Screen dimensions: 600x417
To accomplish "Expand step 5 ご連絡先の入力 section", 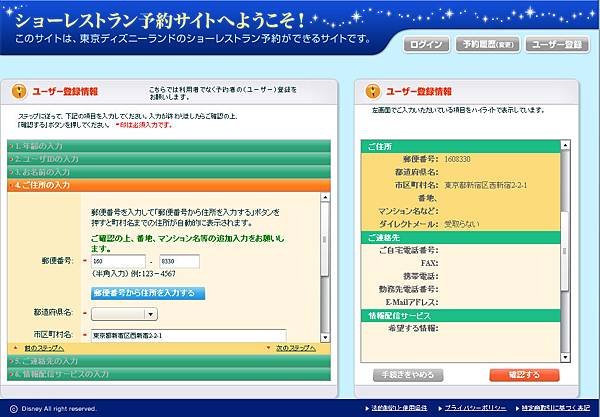I will pyautogui.click(x=169, y=361).
